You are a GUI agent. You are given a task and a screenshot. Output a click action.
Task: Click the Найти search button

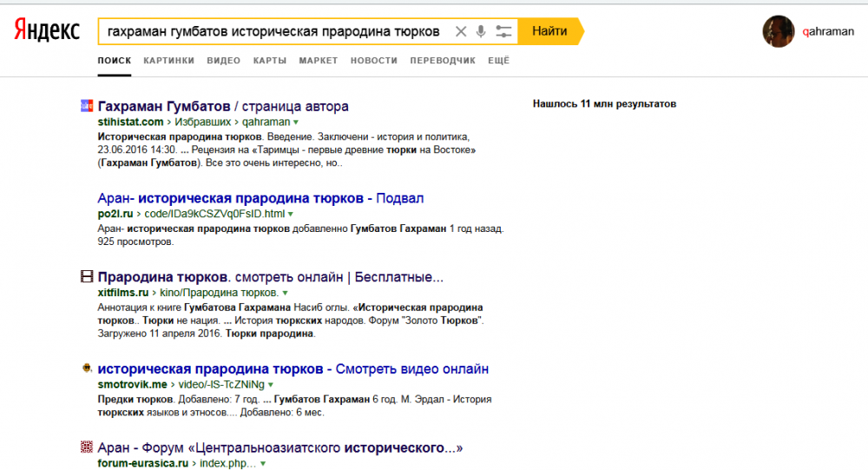coord(549,31)
